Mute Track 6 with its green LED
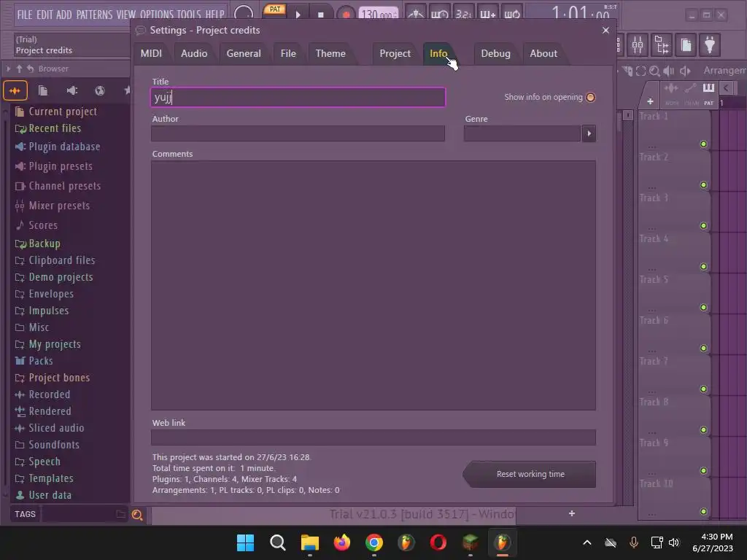 (x=703, y=348)
